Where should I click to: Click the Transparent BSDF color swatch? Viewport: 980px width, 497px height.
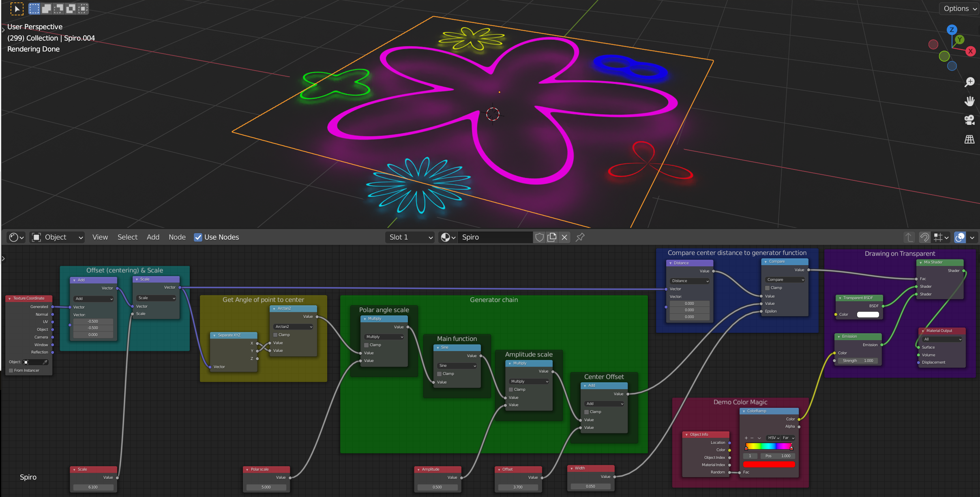[x=867, y=315]
